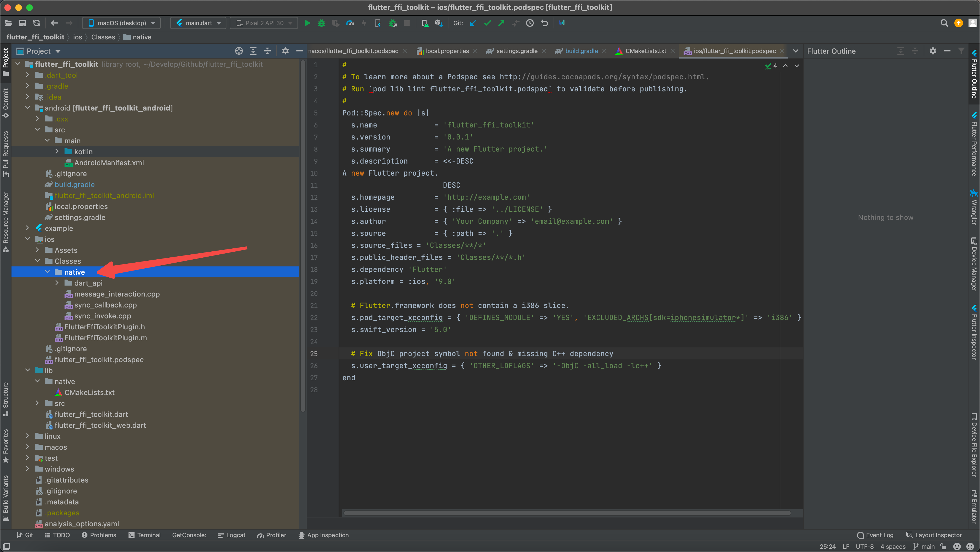
Task: Click the Search Everywhere magnifier icon
Action: [944, 23]
